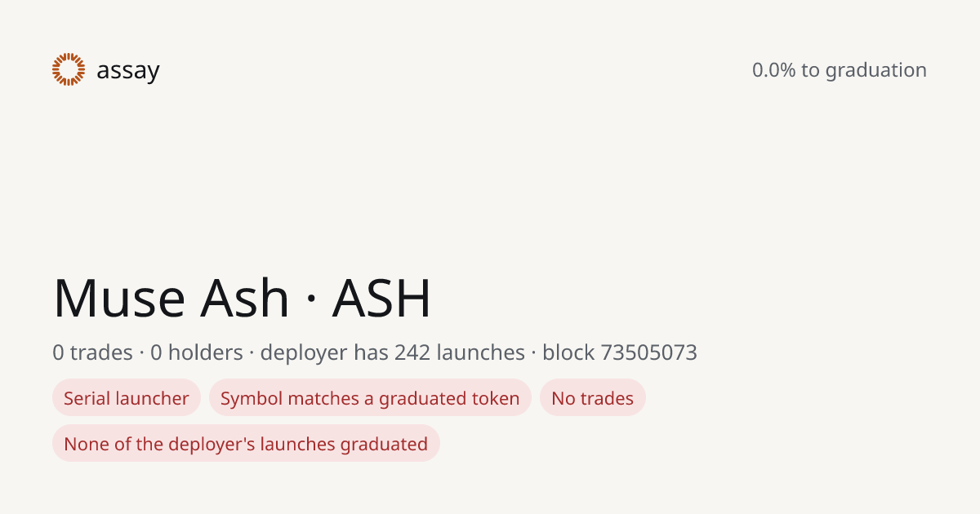This screenshot has width=980, height=514.
Task: Select None of the deployer's launches graduated tag
Action: (246, 444)
